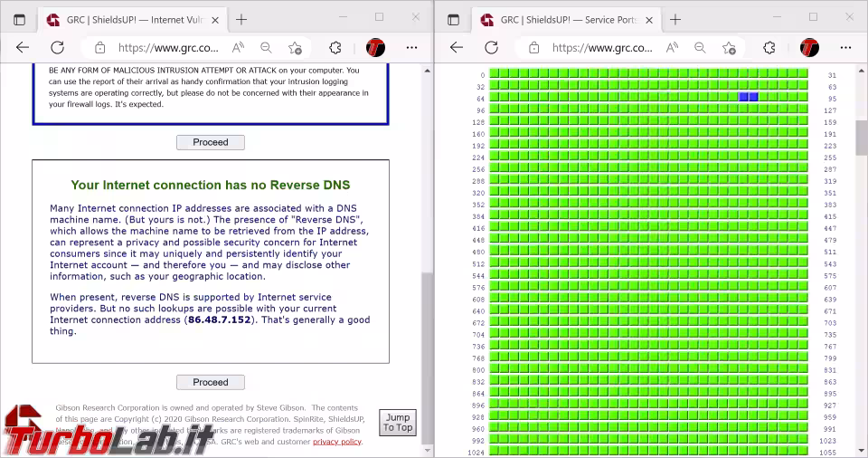Click the Jump To Top button

pyautogui.click(x=398, y=423)
